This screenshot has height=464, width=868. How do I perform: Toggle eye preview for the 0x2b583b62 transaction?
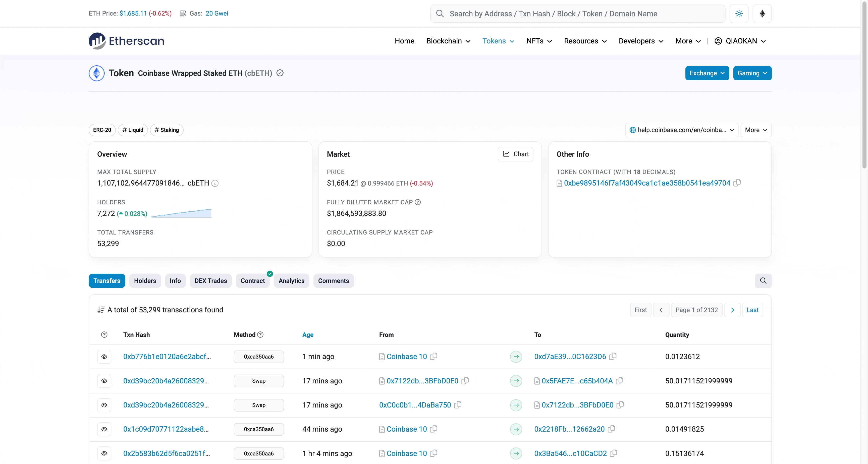104,453
